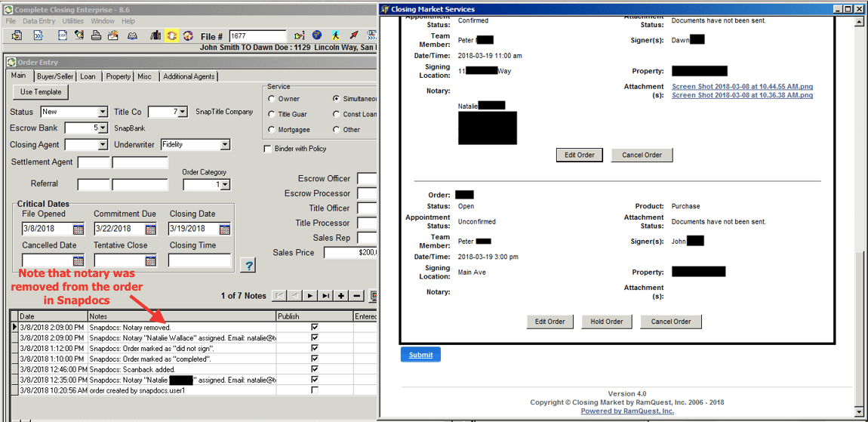Open the Utilities menu
The width and height of the screenshot is (868, 422).
pos(73,21)
